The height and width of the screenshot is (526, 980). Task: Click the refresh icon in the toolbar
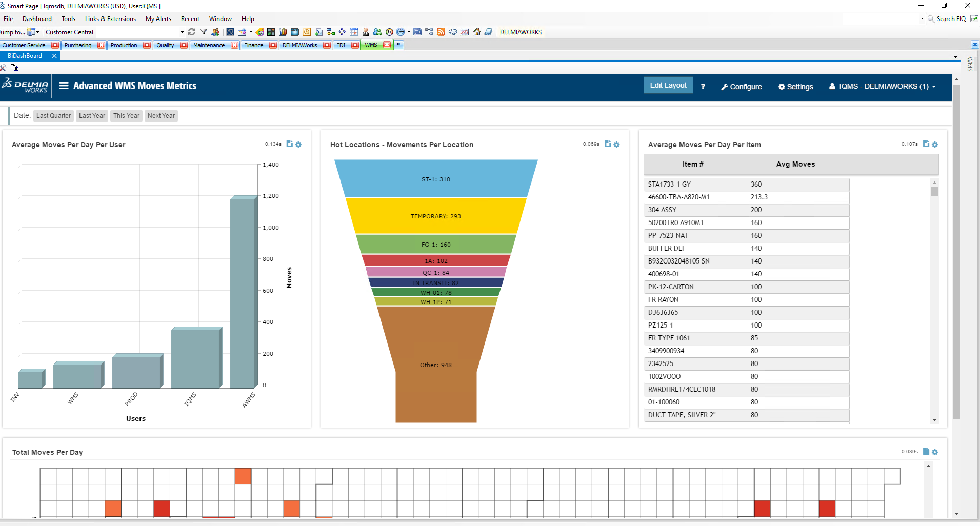(192, 32)
